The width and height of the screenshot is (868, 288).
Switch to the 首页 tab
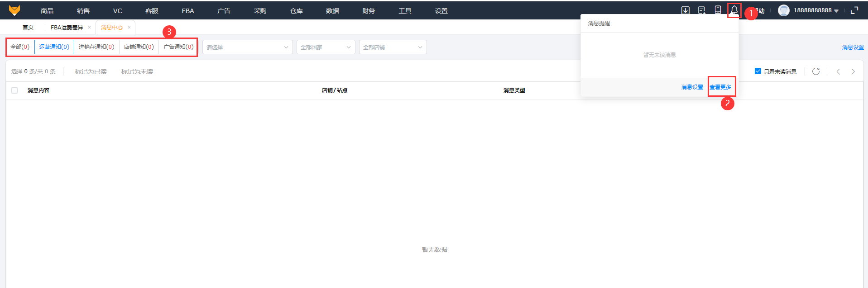pos(28,28)
